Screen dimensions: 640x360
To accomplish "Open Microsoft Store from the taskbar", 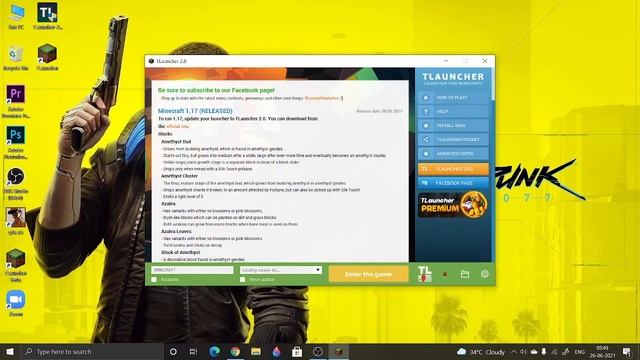I will (297, 351).
